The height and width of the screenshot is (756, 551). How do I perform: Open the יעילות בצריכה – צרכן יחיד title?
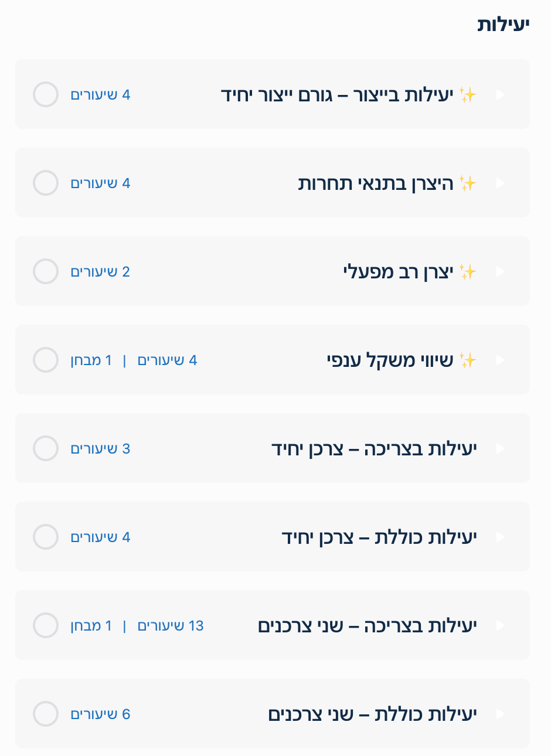pos(374,449)
